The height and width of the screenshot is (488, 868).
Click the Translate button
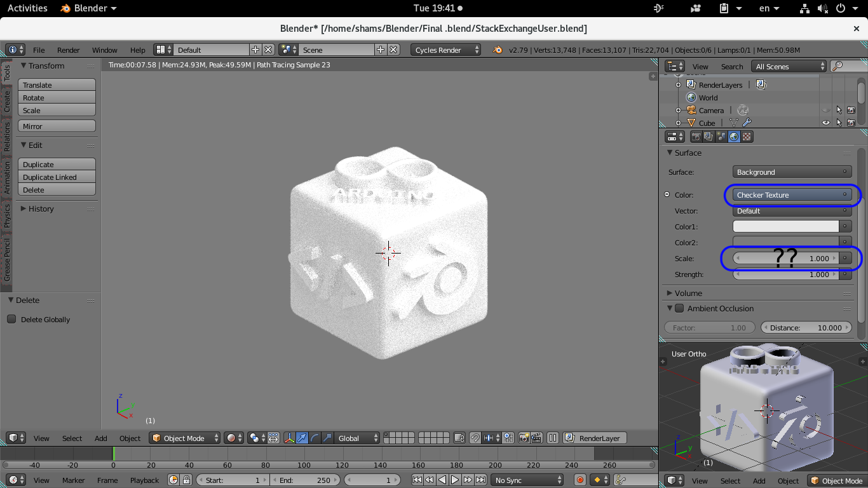coord(57,85)
